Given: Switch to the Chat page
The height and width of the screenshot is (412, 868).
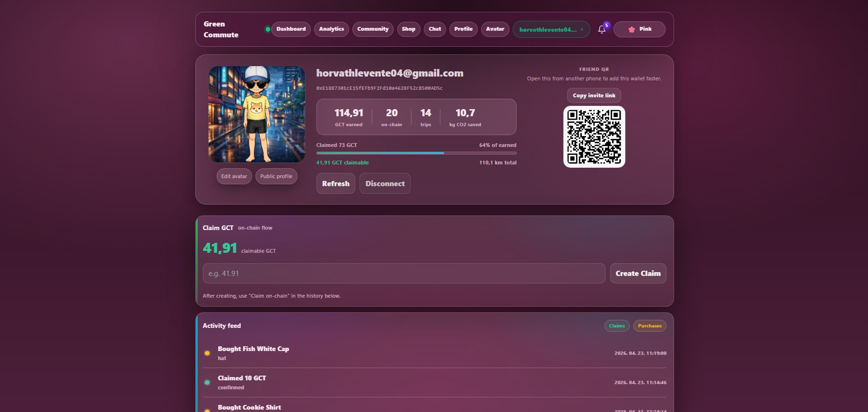Looking at the screenshot, I should click(435, 29).
